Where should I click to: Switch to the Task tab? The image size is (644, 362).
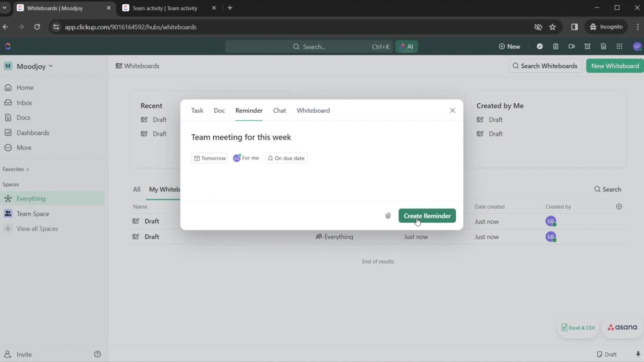tap(197, 110)
